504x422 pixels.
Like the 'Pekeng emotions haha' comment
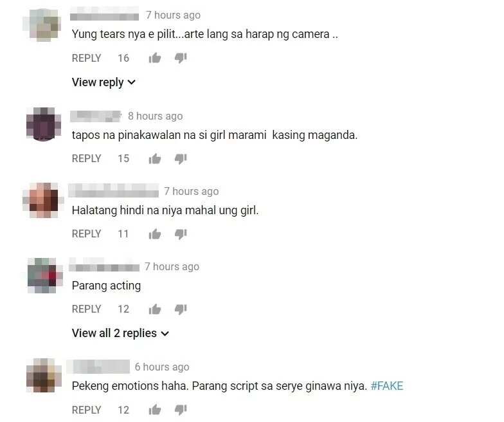coord(154,410)
